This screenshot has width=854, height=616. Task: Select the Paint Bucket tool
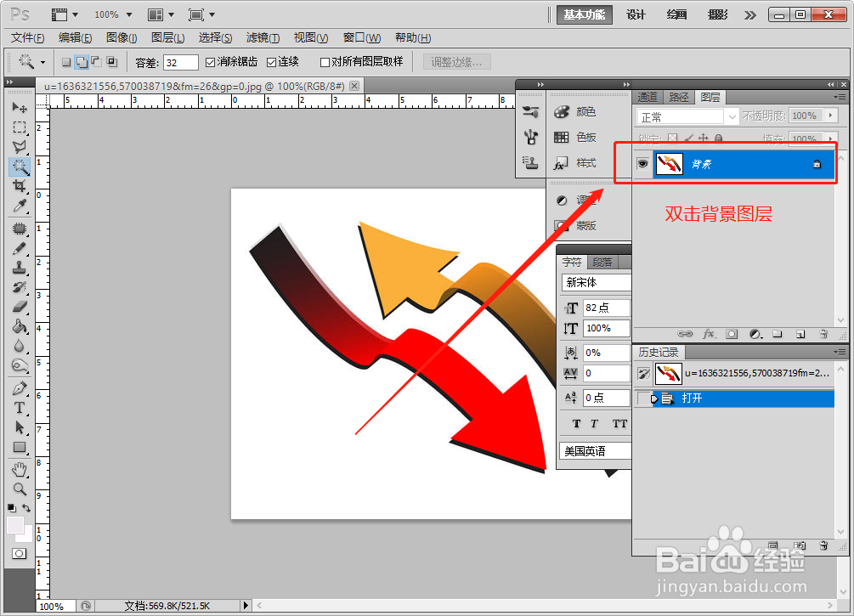click(x=20, y=326)
